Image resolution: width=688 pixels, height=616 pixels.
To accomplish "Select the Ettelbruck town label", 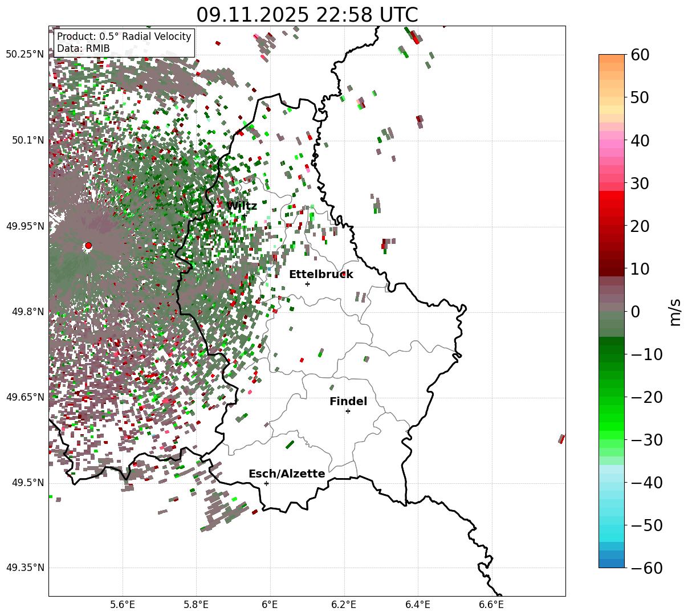I will tap(321, 274).
